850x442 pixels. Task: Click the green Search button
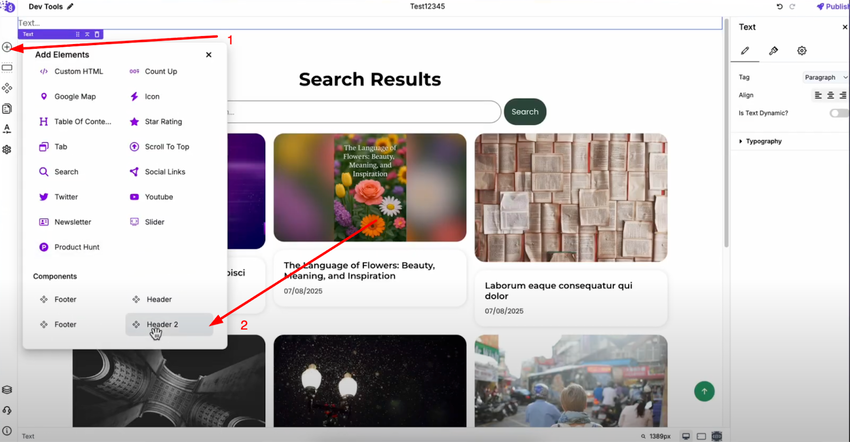525,112
